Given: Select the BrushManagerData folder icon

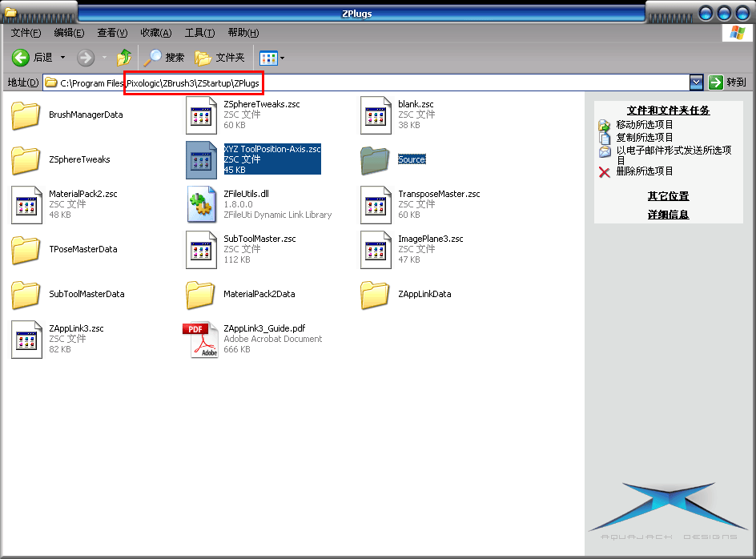Looking at the screenshot, I should tap(26, 115).
